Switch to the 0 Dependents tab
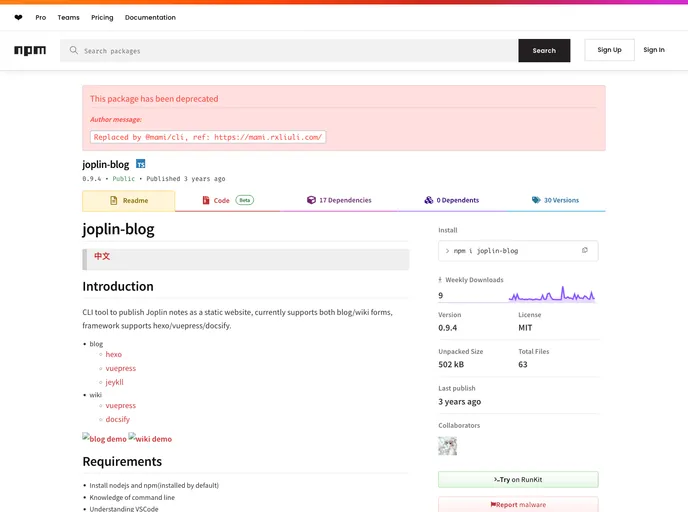 [x=452, y=201]
